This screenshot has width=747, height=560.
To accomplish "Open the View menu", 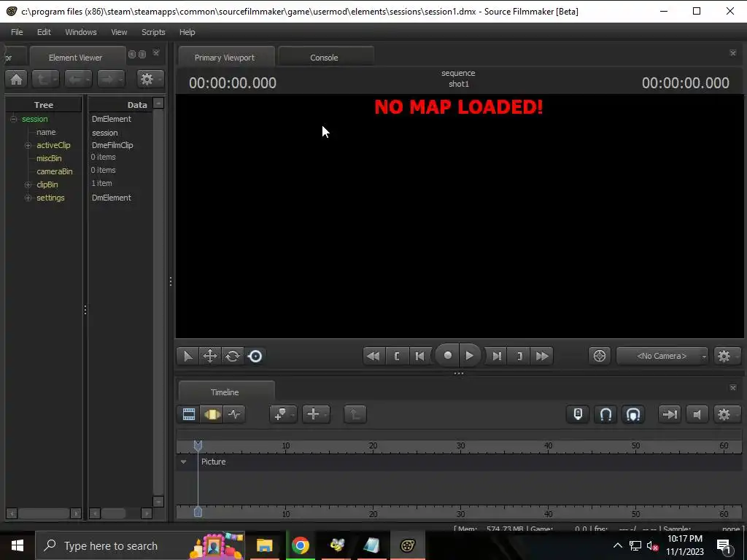I will pyautogui.click(x=119, y=32).
